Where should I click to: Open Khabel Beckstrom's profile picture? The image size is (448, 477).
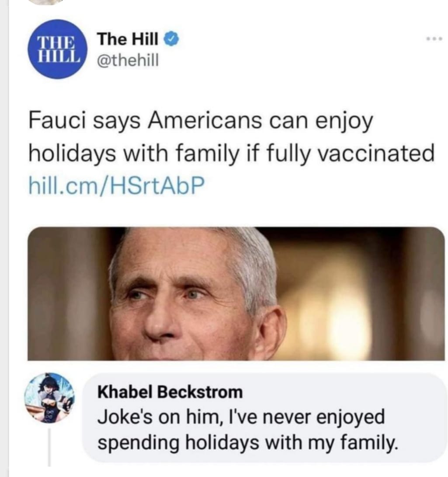pos(49,398)
